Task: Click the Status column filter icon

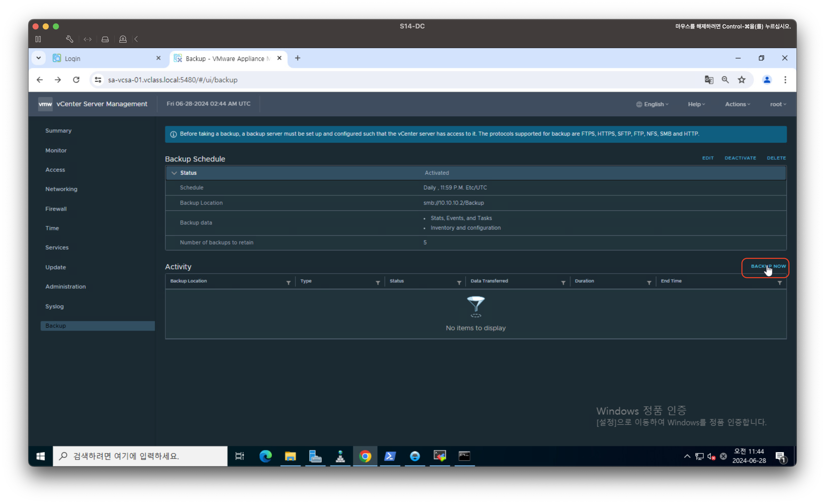Action: 459,283
